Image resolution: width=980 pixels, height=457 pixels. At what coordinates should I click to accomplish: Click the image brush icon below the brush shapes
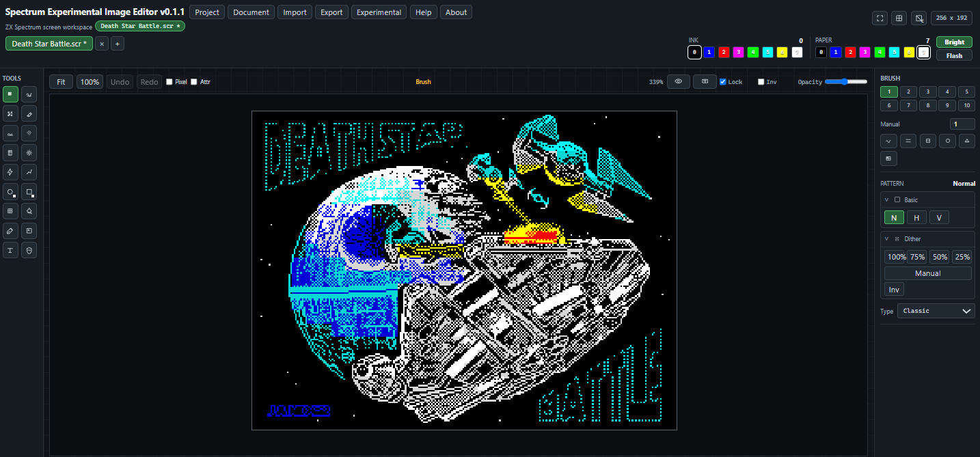(x=888, y=158)
